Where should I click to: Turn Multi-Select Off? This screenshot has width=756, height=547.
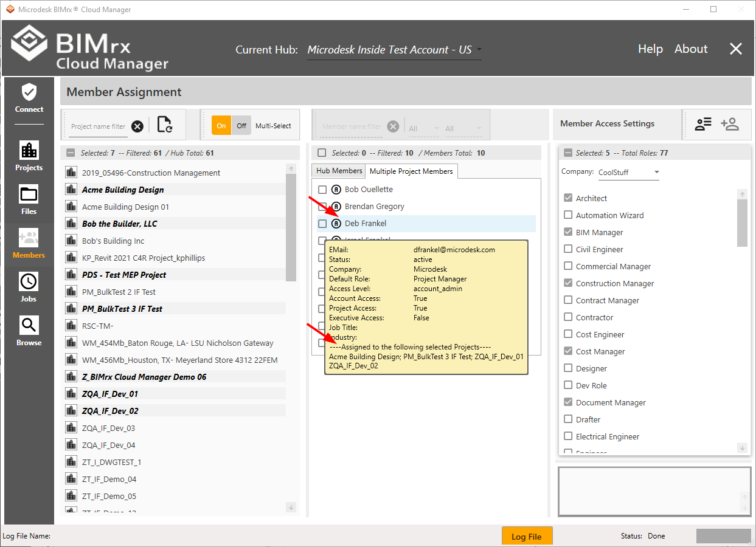(x=241, y=126)
